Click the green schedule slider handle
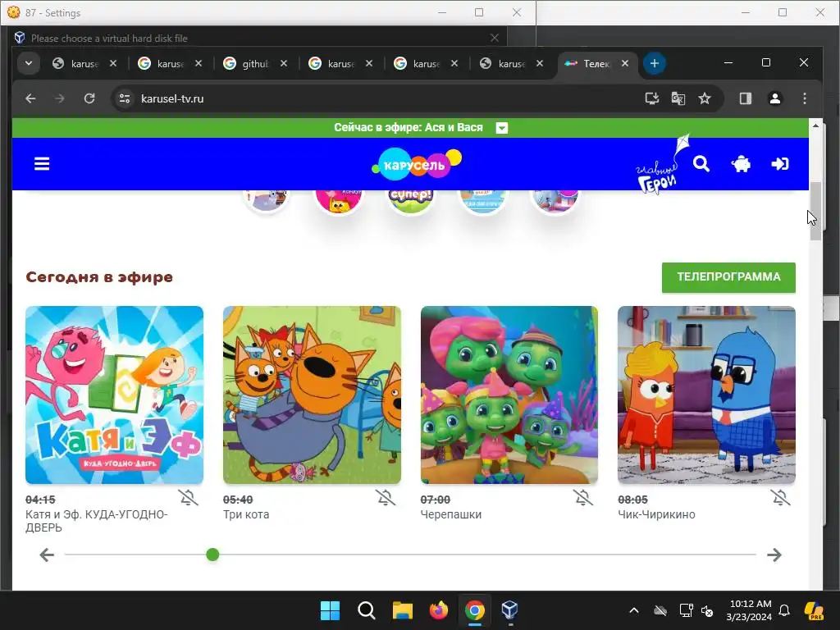This screenshot has width=840, height=630. tap(212, 555)
